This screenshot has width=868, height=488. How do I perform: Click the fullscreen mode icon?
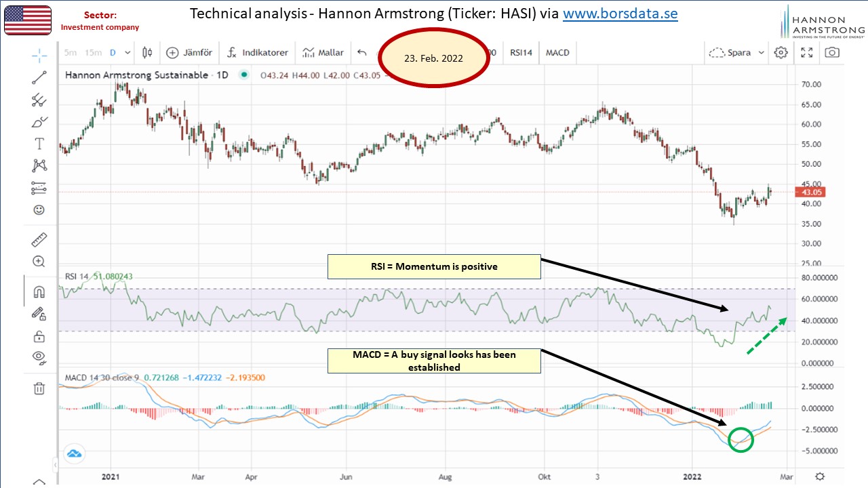(807, 52)
